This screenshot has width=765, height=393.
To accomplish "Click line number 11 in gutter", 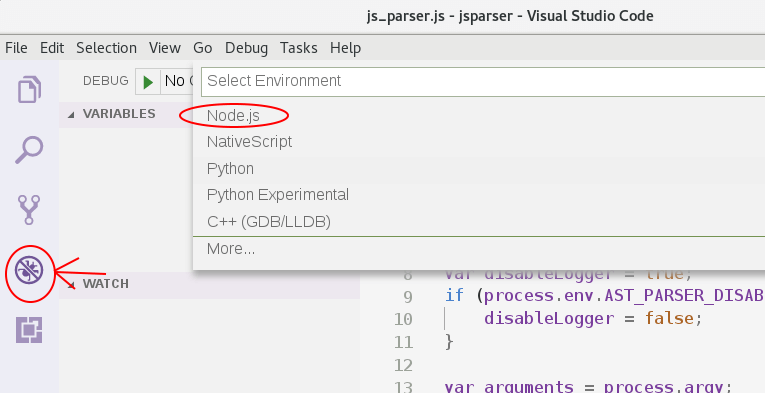I will (403, 342).
